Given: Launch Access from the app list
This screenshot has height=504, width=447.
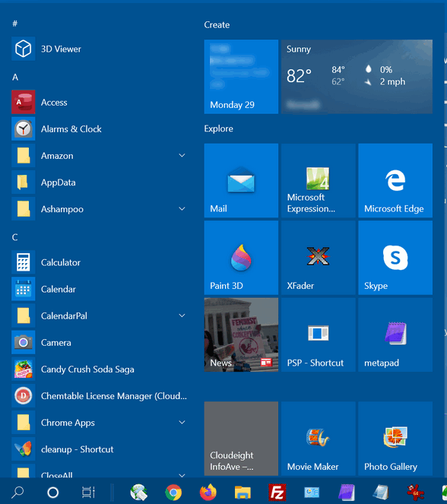Looking at the screenshot, I should 23,102.
